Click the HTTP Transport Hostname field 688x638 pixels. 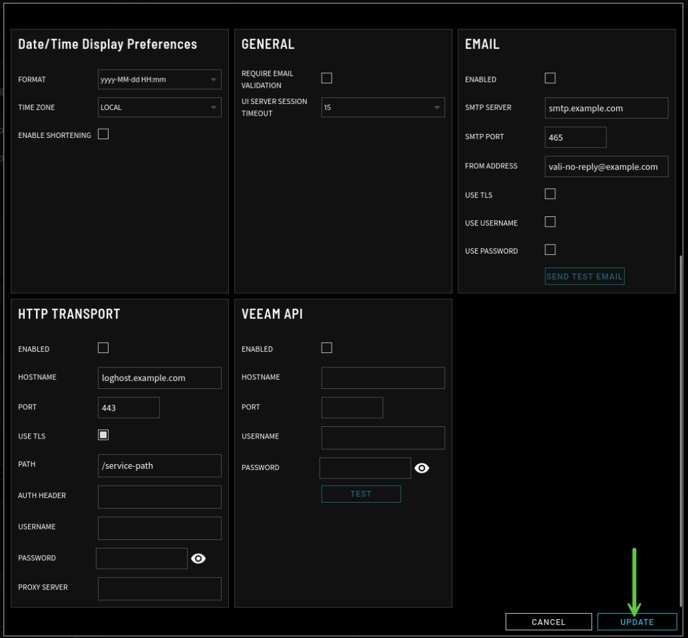coord(160,378)
